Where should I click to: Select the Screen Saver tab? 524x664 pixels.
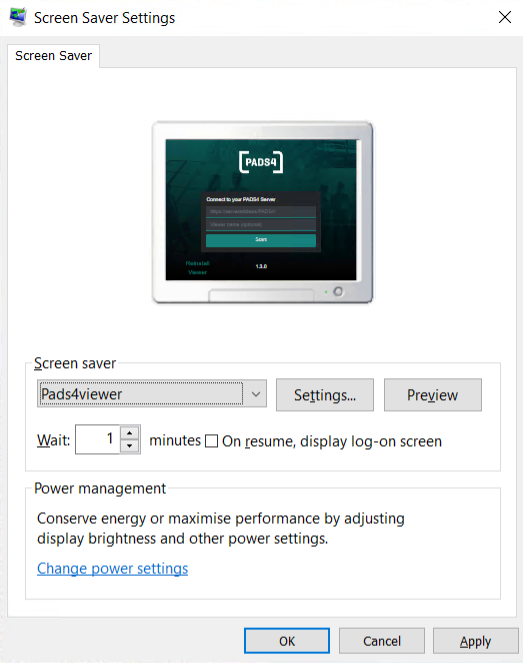(53, 56)
